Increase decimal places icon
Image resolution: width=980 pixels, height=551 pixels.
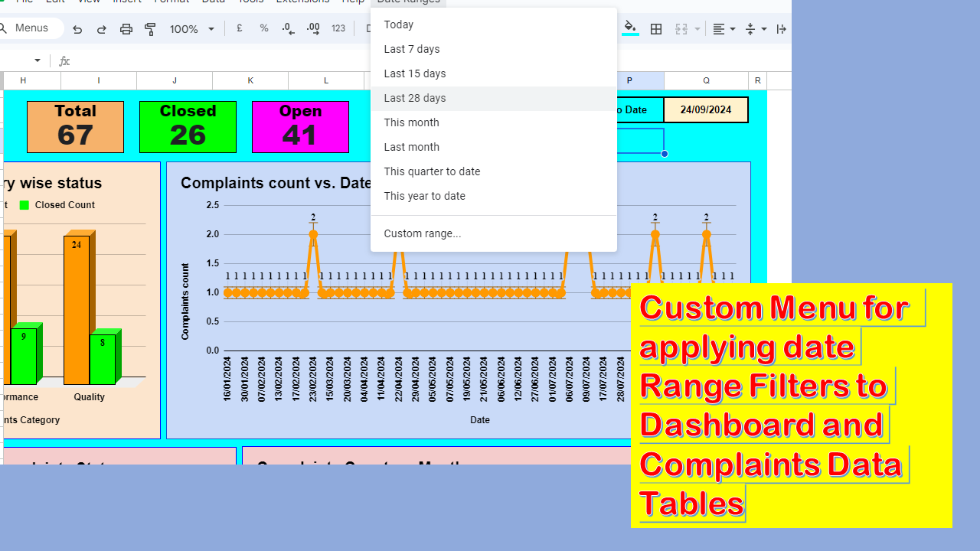[x=313, y=28]
